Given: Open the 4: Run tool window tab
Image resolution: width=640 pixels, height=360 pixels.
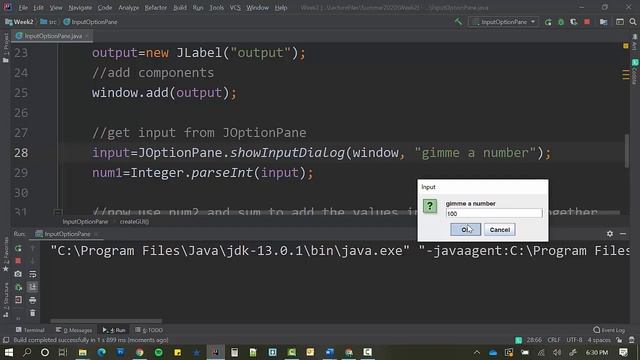Looking at the screenshot, I should pos(114,330).
